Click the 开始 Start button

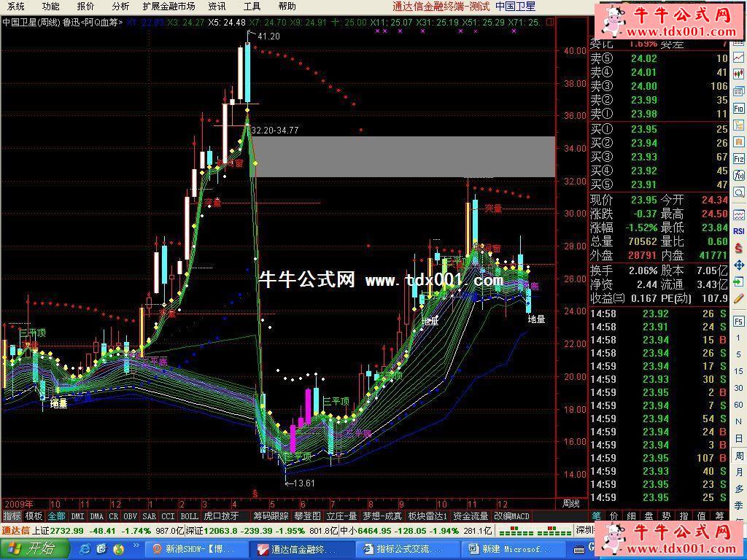coord(34,549)
